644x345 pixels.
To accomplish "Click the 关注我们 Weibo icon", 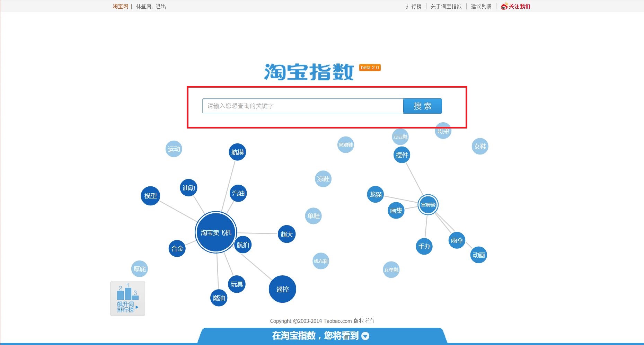I will pyautogui.click(x=504, y=6).
